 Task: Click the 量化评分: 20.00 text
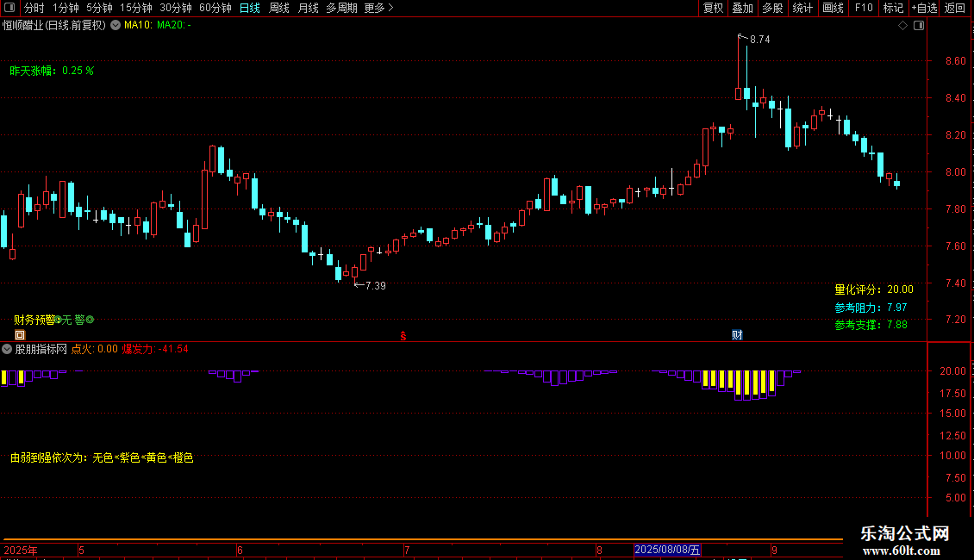[x=874, y=290]
